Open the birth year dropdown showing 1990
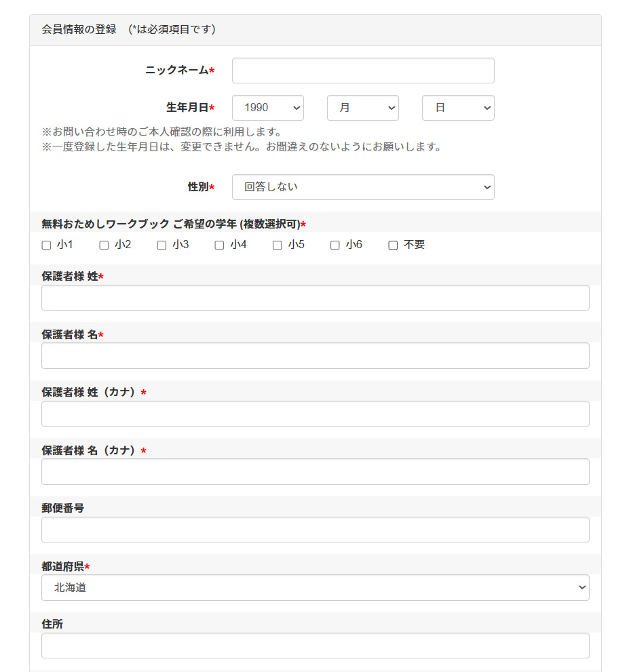631x672 pixels. (267, 107)
